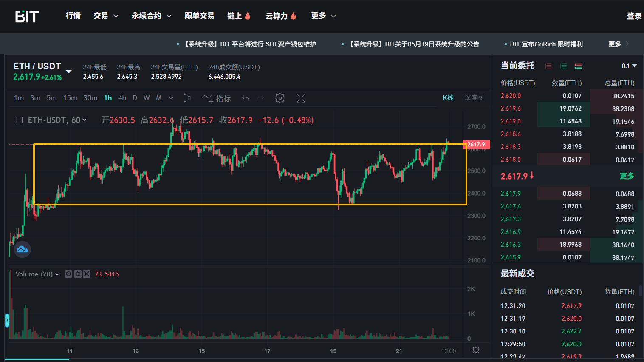This screenshot has height=362, width=644.
Task: Open chart settings gear in toolbar
Action: pos(280,98)
